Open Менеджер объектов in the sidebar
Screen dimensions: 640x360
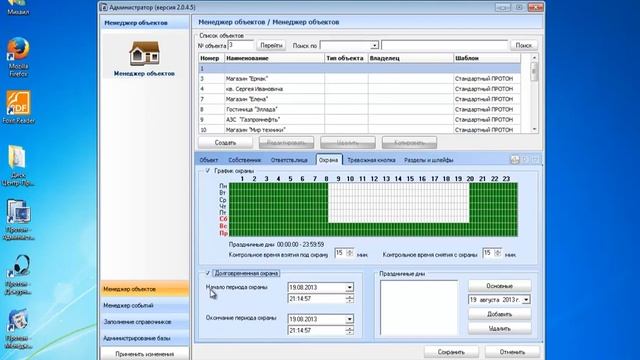[x=144, y=289]
